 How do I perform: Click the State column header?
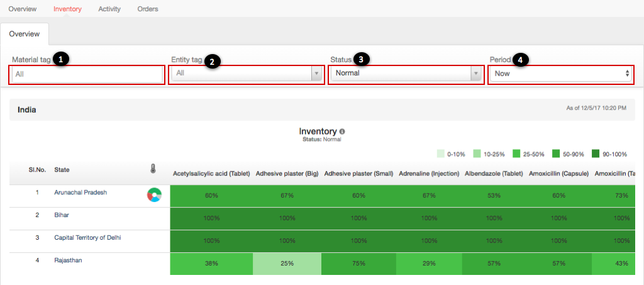point(62,169)
